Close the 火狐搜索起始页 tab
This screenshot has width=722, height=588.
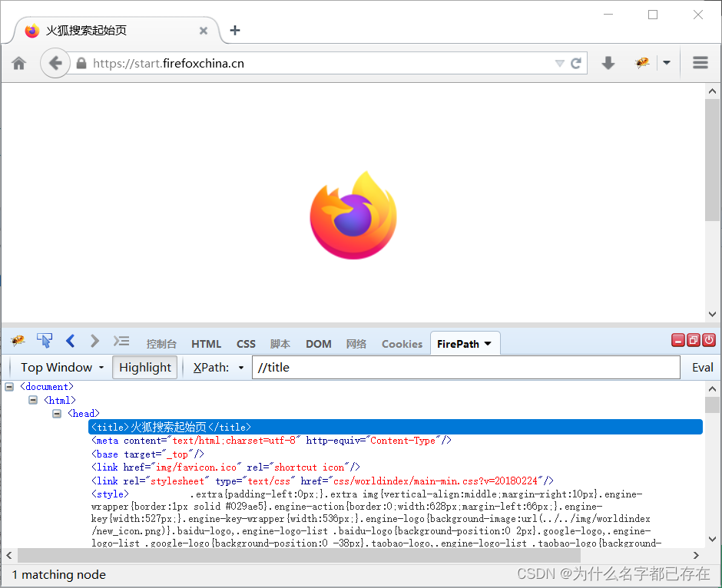[x=203, y=31]
